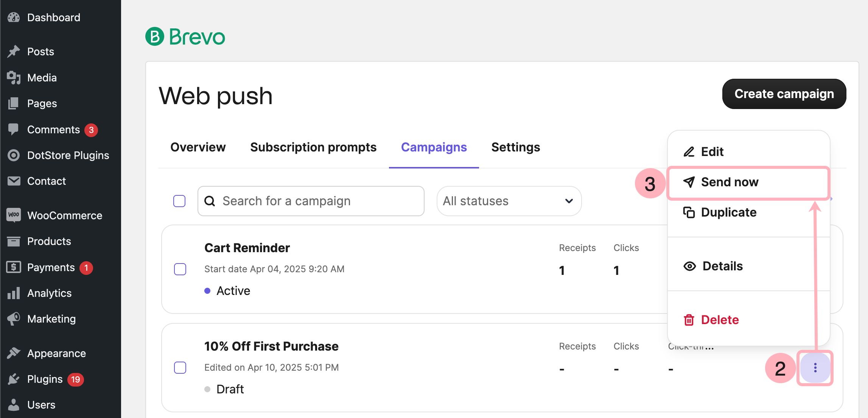This screenshot has height=418, width=868.
Task: Open the Settings tab
Action: (516, 147)
